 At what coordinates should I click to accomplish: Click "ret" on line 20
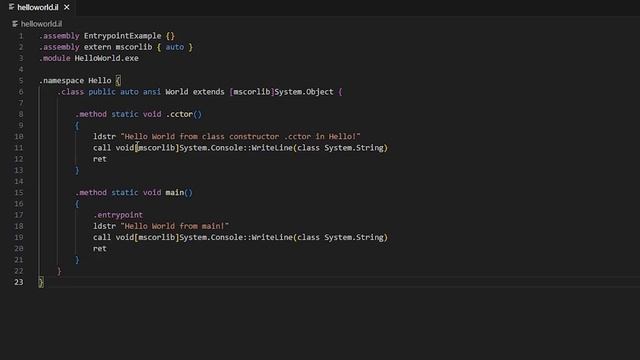(x=100, y=249)
